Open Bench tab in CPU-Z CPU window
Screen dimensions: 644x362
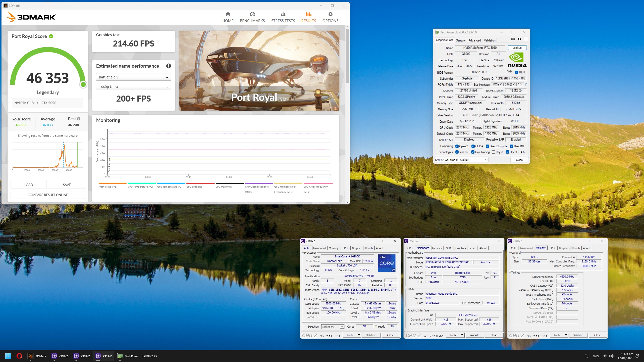click(x=369, y=248)
